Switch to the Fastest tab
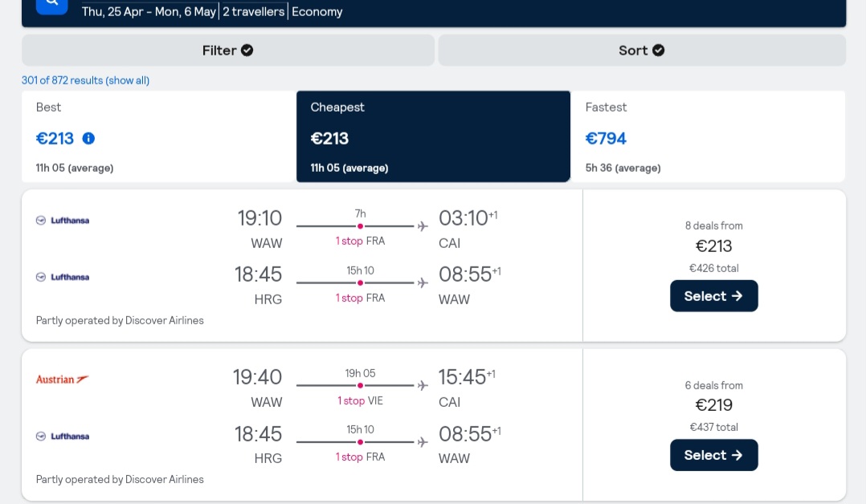Screen dimensions: 866x504 click(708, 136)
